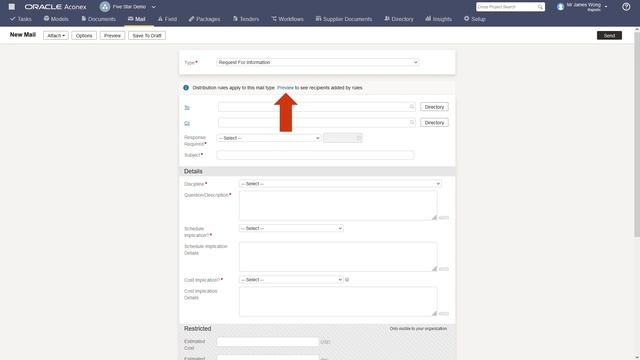Click the Five Star Demo project icon
The height and width of the screenshot is (360, 640).
[x=105, y=7]
